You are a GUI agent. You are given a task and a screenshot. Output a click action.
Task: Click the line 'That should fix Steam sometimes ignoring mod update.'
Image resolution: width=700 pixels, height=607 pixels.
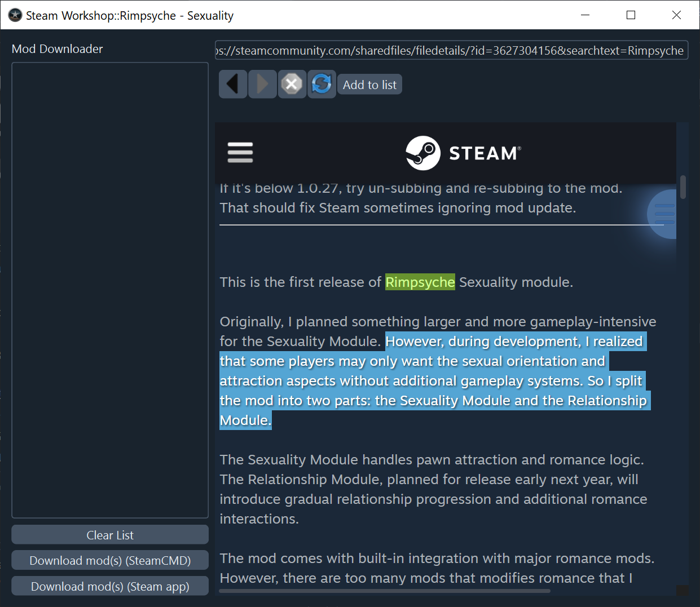(x=398, y=208)
